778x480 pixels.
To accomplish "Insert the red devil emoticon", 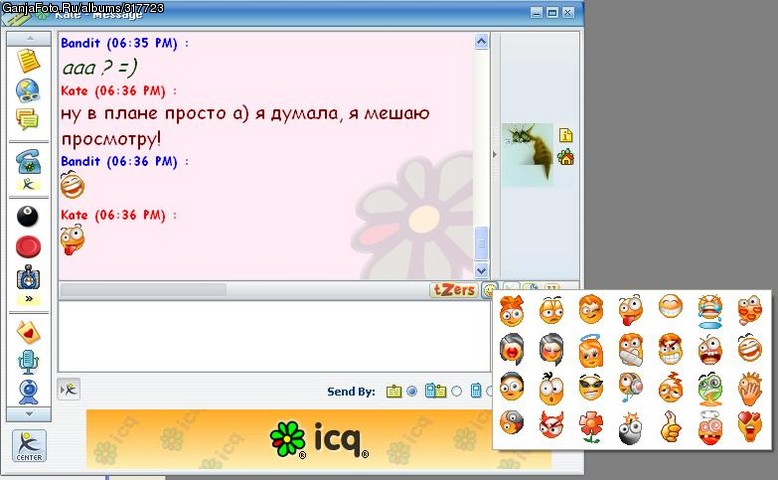I will 551,424.
